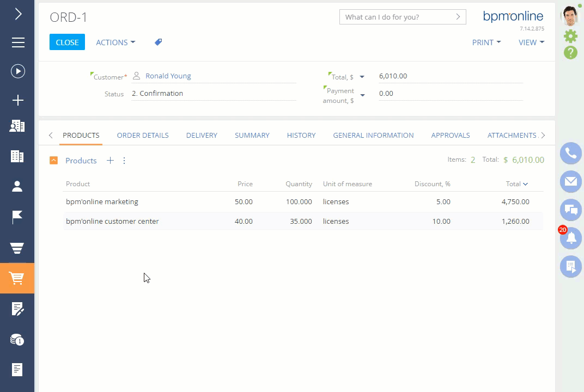Open the Products detail three-dot menu
This screenshot has height=392, width=584.
click(124, 161)
